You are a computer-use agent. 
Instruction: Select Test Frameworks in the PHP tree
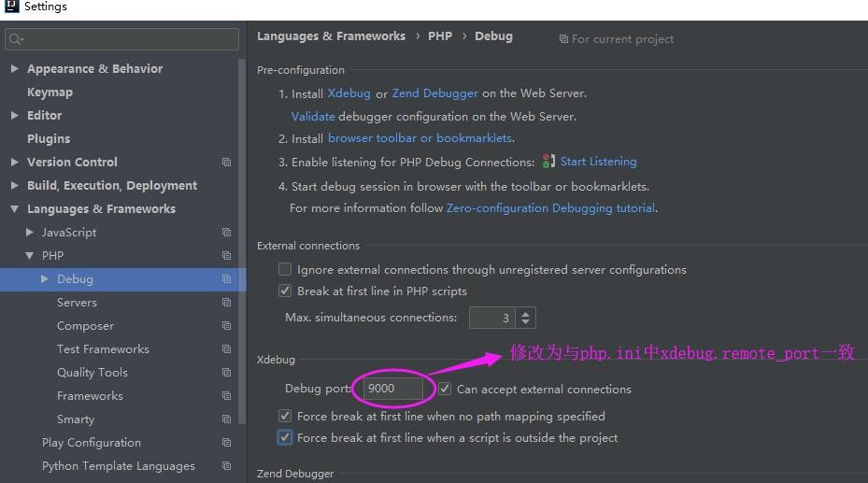pos(103,349)
